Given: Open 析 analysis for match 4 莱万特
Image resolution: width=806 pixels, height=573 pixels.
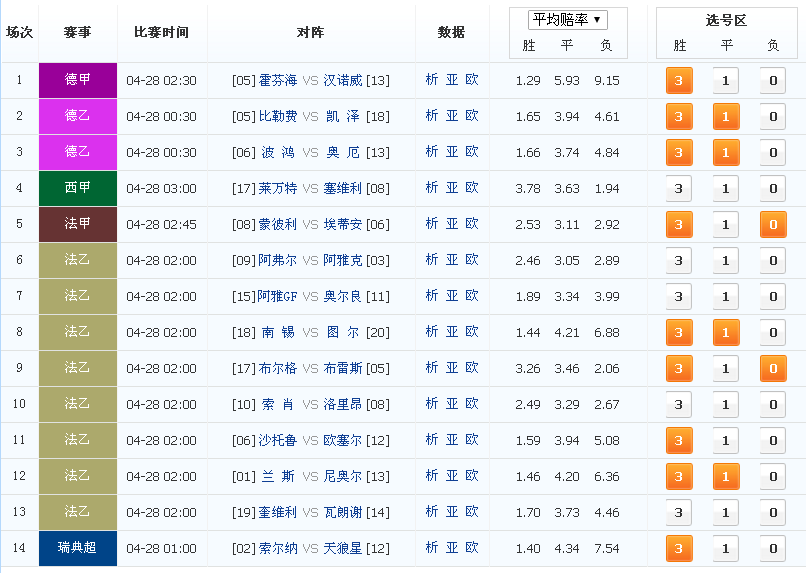Looking at the screenshot, I should click(432, 188).
